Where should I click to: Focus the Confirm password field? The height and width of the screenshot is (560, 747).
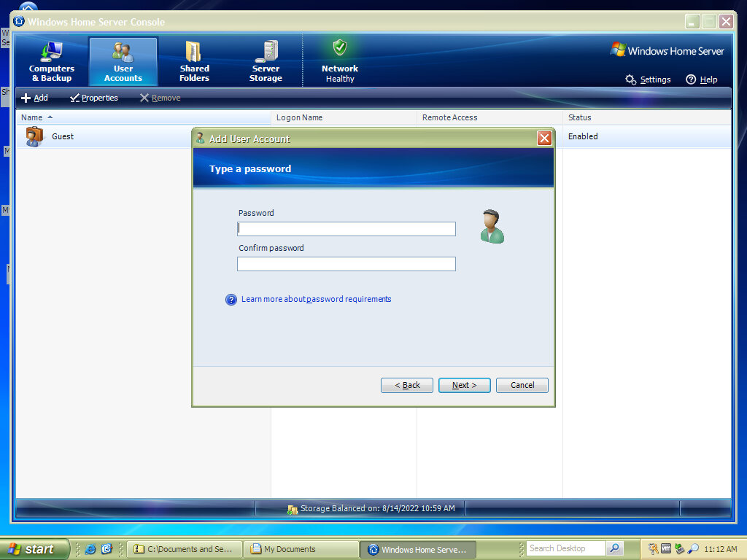point(347,264)
